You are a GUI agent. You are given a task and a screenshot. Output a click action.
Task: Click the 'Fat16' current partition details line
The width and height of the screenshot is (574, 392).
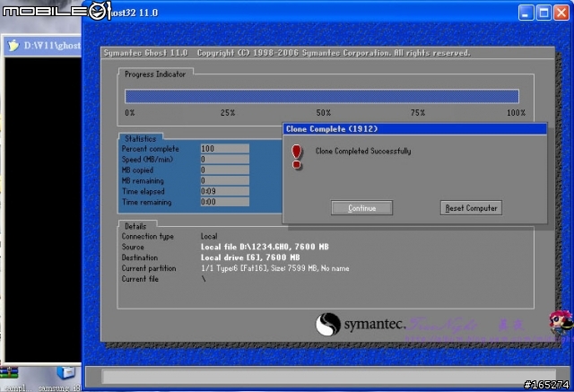275,268
